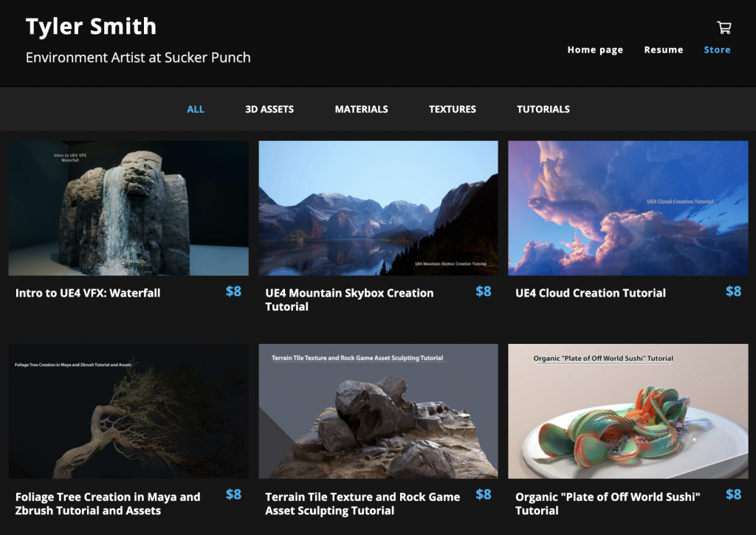Click the mountain skybox thumbnail image
Screen dimensions: 756x535
point(378,208)
